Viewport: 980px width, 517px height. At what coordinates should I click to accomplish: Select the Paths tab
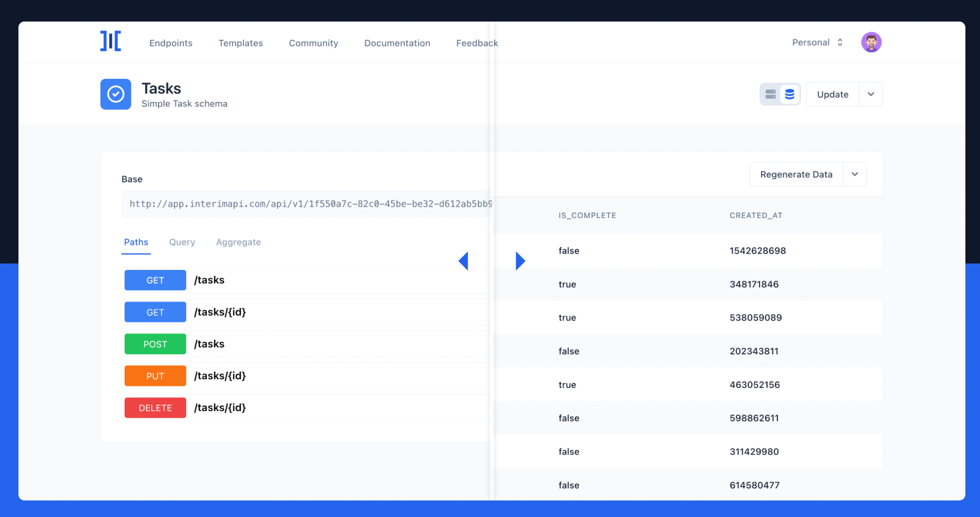pos(136,242)
